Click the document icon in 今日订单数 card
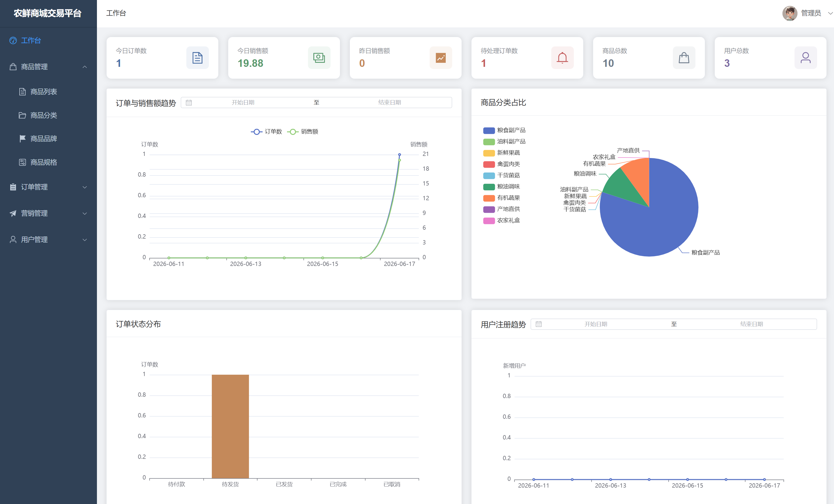834x504 pixels. [x=197, y=58]
